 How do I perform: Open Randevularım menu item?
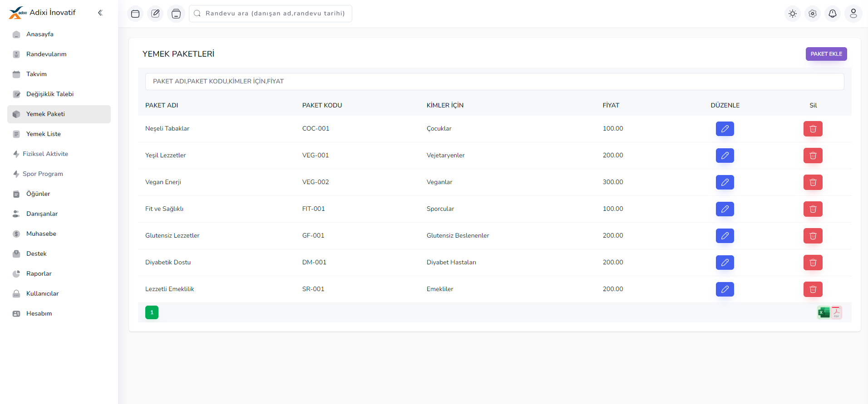(x=59, y=54)
